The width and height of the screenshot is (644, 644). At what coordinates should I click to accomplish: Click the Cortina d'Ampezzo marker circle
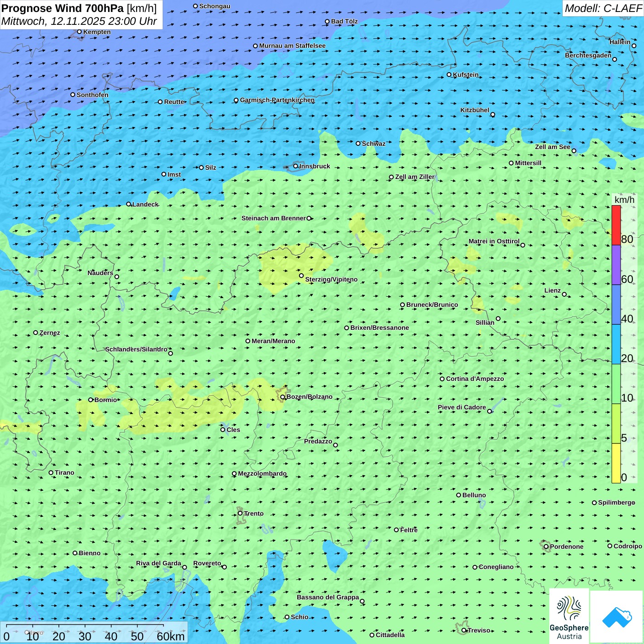coord(442,379)
